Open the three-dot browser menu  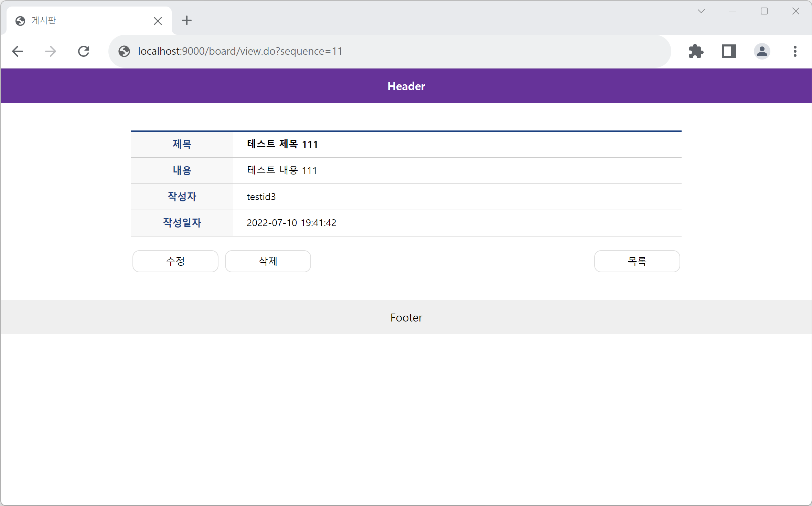pyautogui.click(x=795, y=52)
